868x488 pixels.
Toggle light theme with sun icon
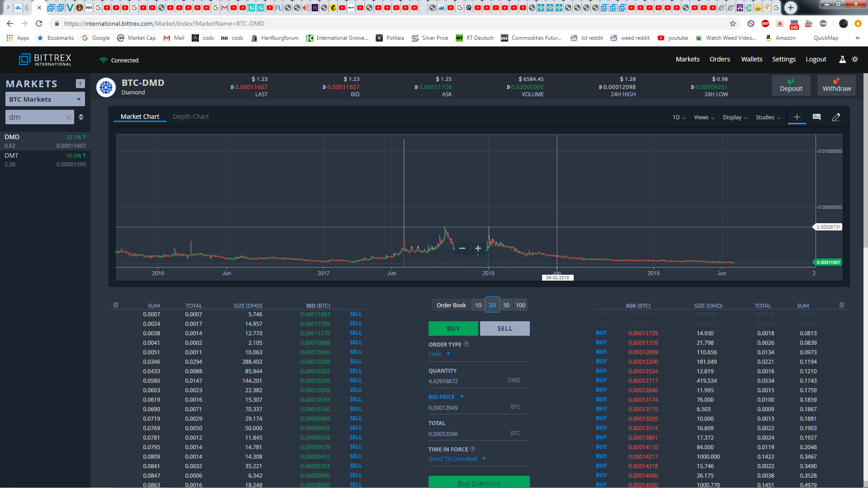(x=855, y=59)
